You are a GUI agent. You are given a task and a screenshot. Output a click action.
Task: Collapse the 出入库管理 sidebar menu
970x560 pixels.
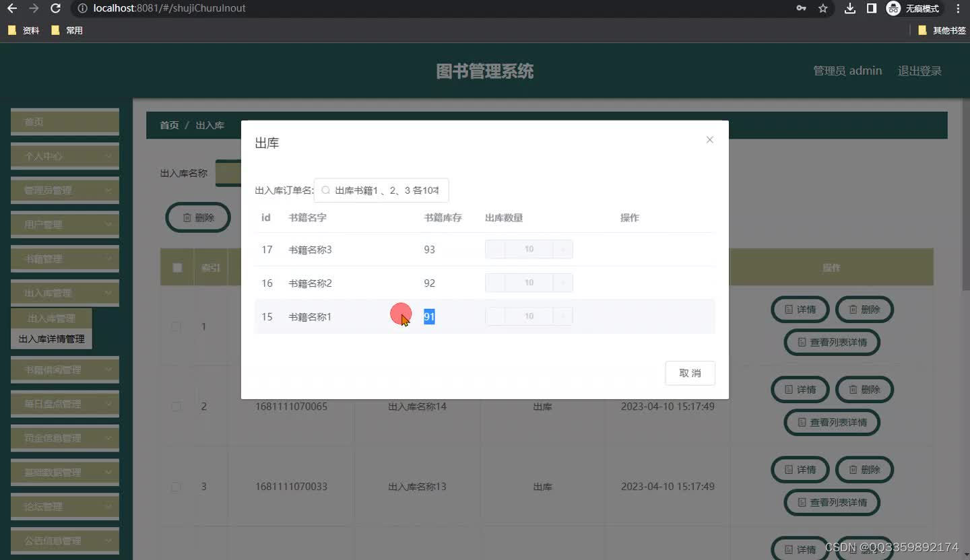click(x=65, y=293)
